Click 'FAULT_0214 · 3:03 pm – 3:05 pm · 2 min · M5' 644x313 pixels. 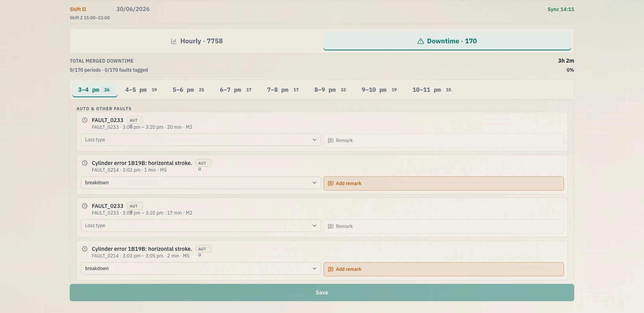pyautogui.click(x=141, y=256)
